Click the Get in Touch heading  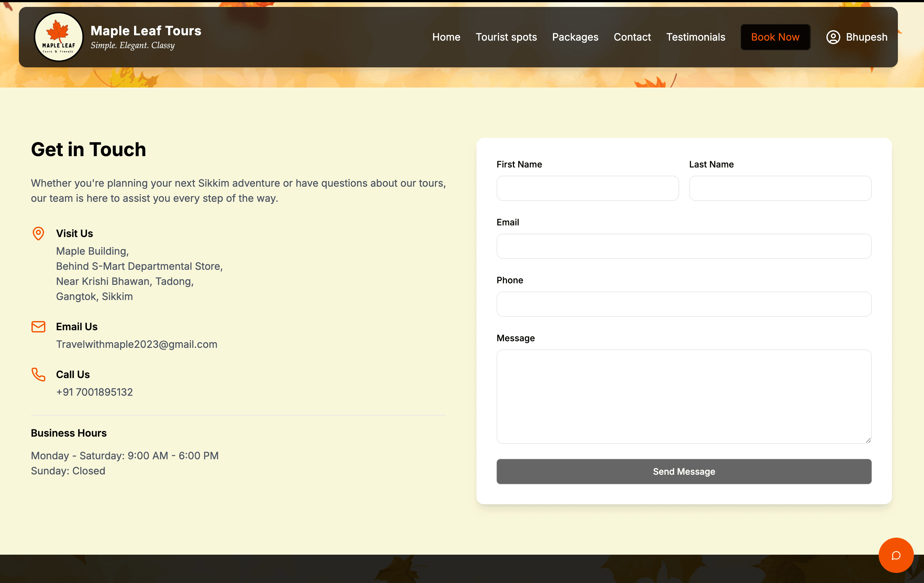point(88,149)
